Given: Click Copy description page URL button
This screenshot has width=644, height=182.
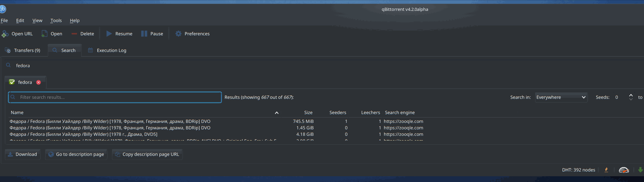Looking at the screenshot, I should coord(147,154).
